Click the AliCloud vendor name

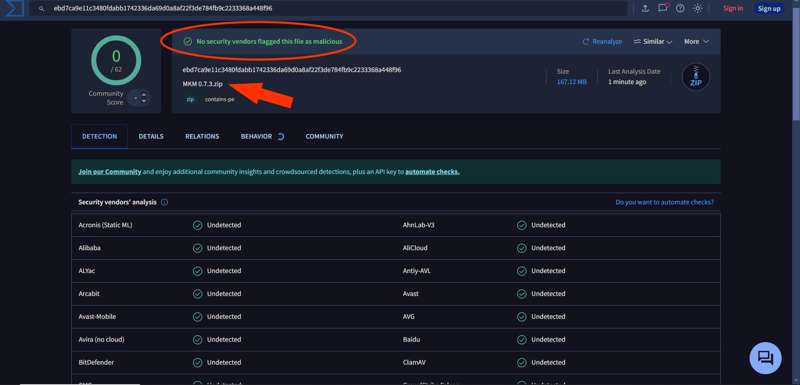click(x=415, y=248)
